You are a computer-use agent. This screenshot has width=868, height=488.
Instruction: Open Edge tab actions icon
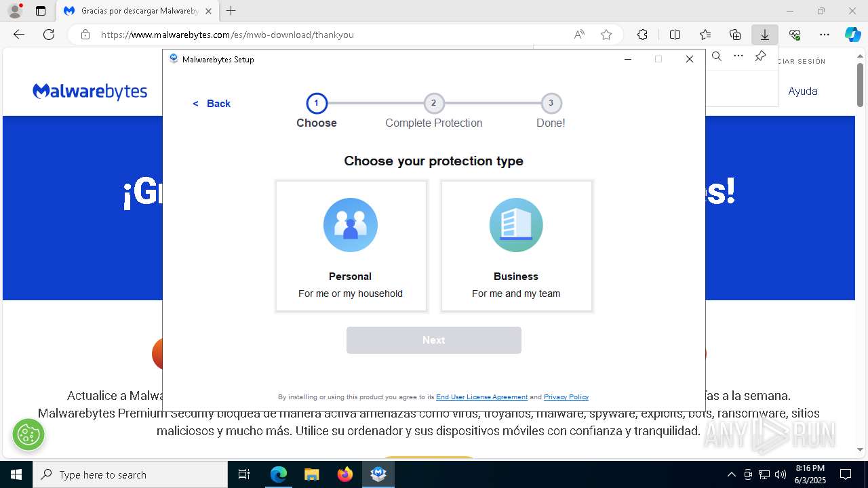(41, 11)
